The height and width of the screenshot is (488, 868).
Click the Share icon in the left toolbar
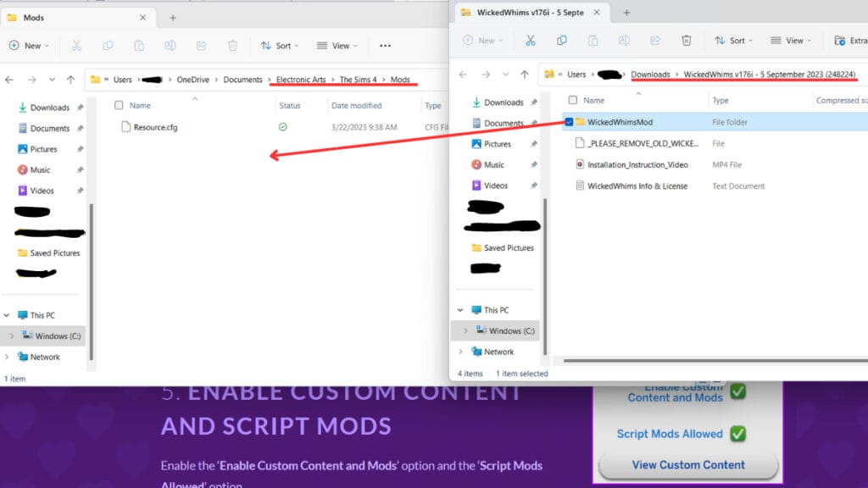coord(201,44)
